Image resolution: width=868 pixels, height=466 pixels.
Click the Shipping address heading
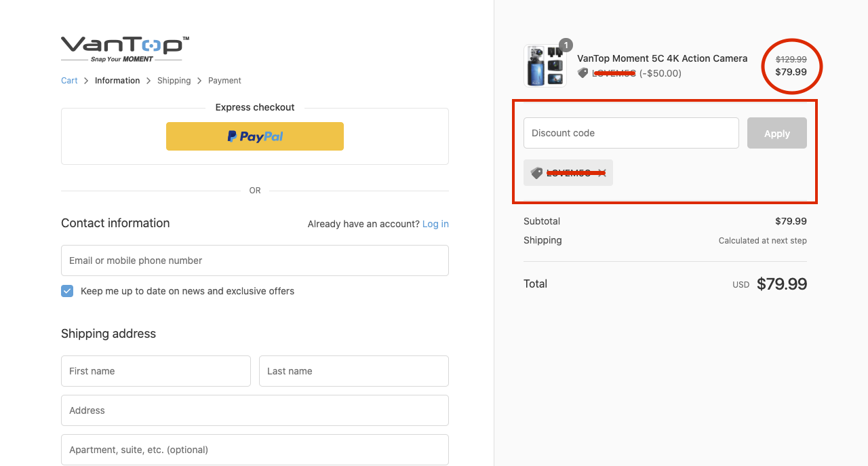coord(108,334)
